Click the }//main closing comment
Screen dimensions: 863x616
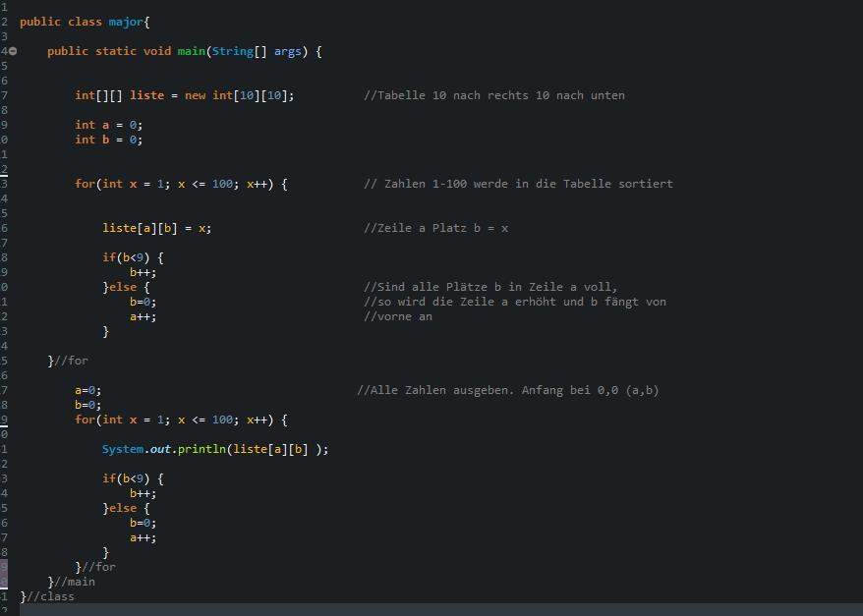point(71,582)
